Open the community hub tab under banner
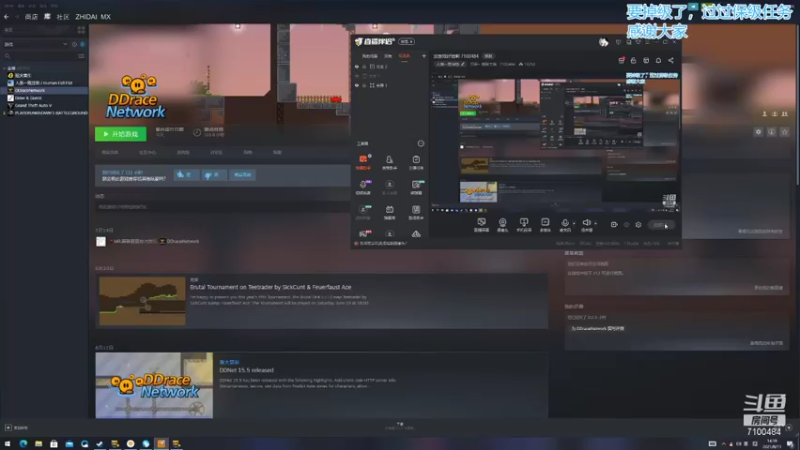Screen dimensions: 800x450 pos(147,153)
